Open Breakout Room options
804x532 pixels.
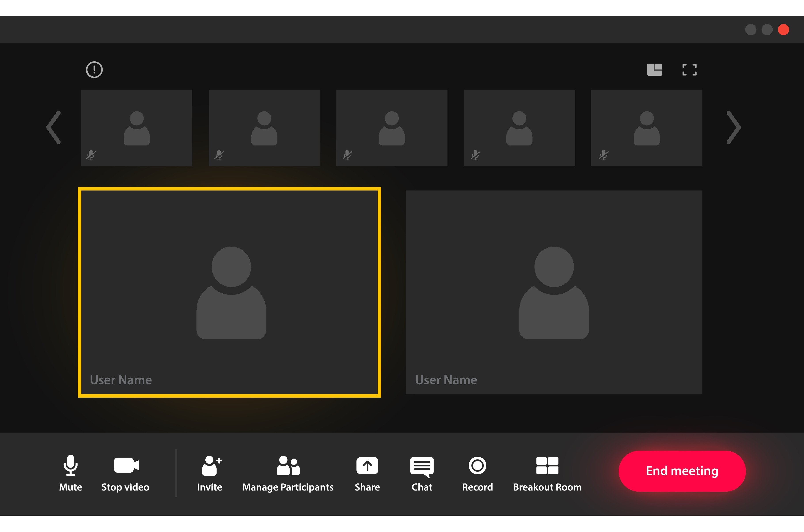[x=547, y=466]
